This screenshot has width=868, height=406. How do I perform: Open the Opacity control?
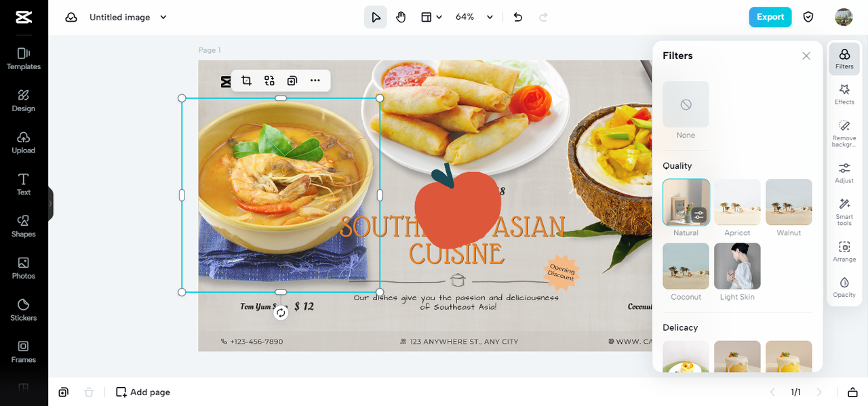tap(844, 287)
